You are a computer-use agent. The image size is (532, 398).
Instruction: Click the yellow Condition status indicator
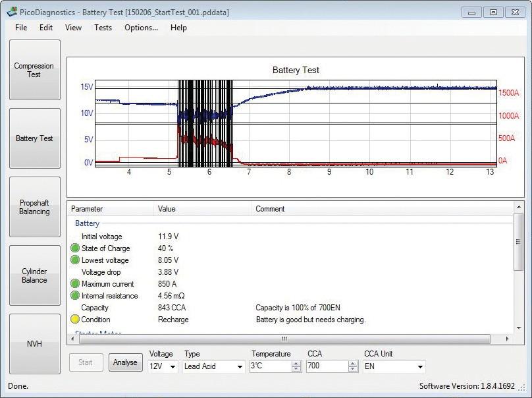(75, 319)
